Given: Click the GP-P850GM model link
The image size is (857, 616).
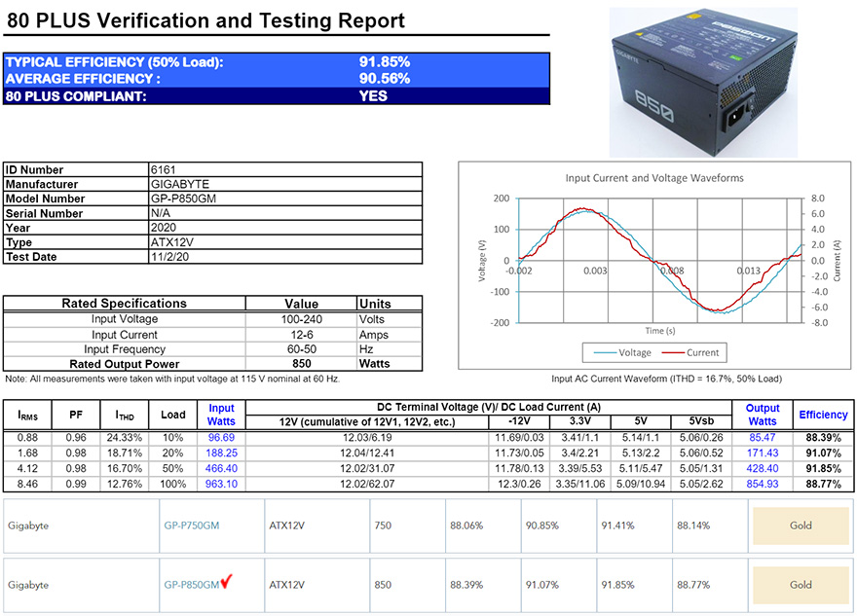Looking at the screenshot, I should pyautogui.click(x=191, y=585).
